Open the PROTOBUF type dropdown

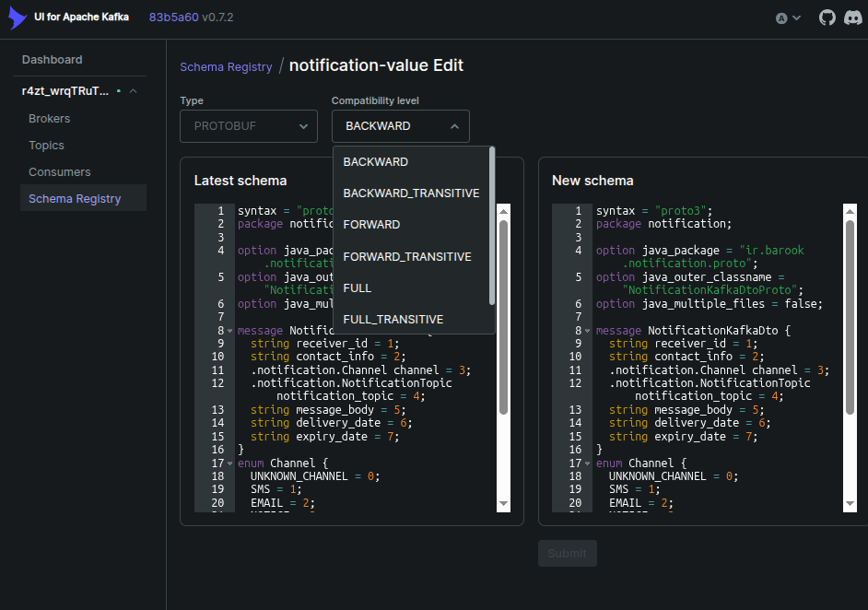249,126
